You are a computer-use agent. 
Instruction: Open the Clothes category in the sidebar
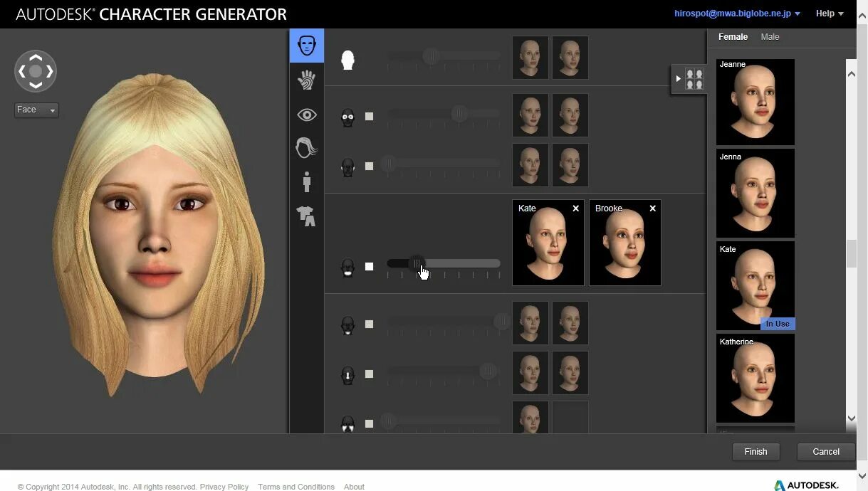click(x=307, y=216)
